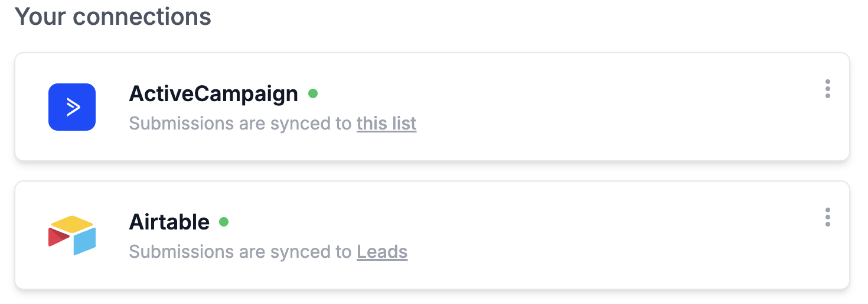
Task: Click the green status dot beside Airtable
Action: point(224,222)
